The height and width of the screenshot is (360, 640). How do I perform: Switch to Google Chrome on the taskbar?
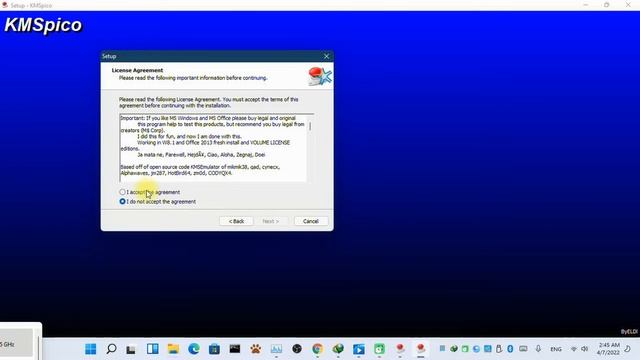317,349
